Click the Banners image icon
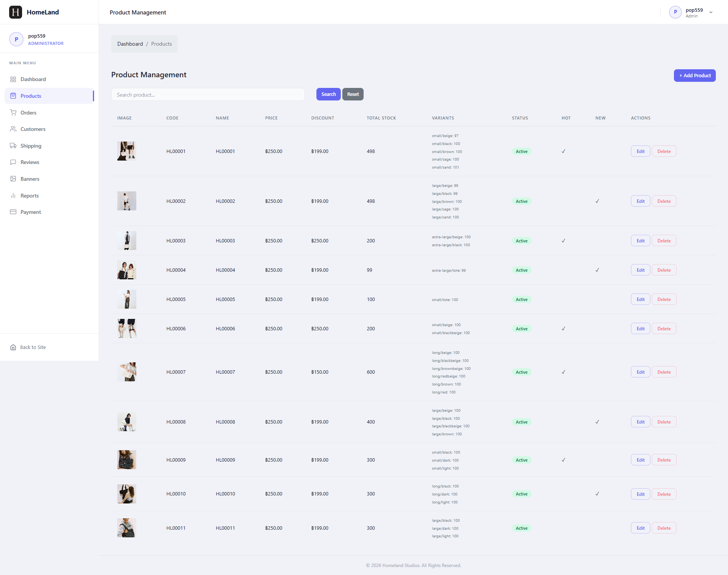This screenshot has height=575, width=728. [x=13, y=179]
